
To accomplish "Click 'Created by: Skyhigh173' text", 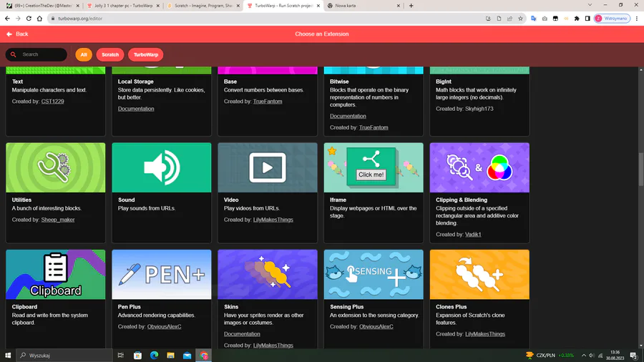I will tap(464, 109).
